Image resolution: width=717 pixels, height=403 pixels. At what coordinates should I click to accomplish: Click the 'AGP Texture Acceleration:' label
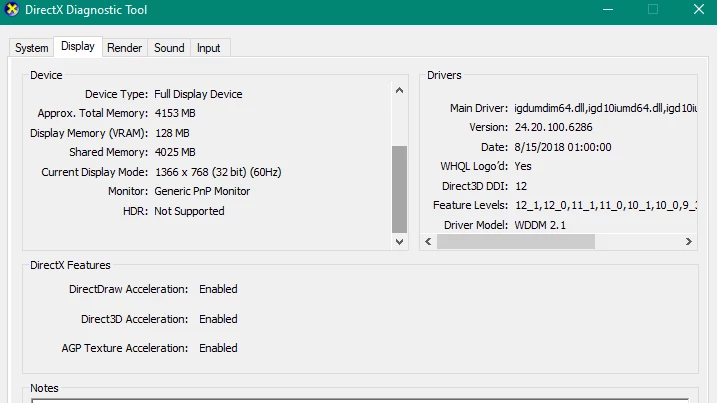click(x=125, y=348)
